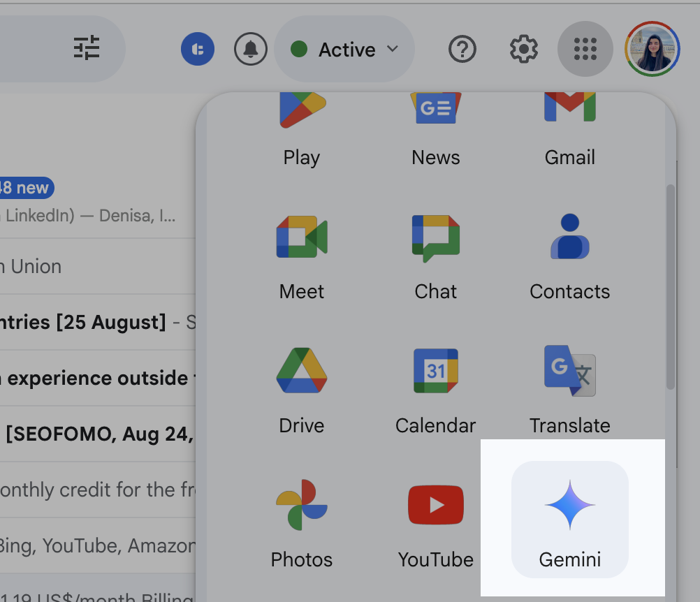Image resolution: width=700 pixels, height=602 pixels.
Task: Open Google Drive app
Action: (302, 391)
